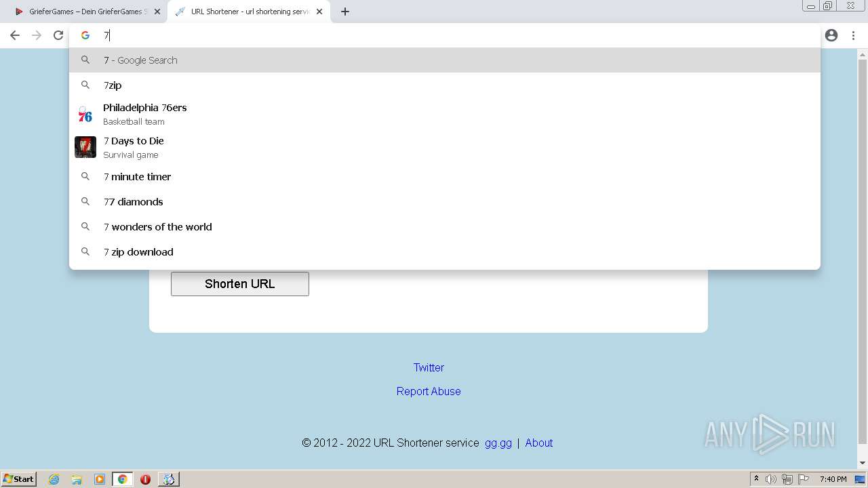
Task: Open a new tab with the plus icon
Action: 344,12
